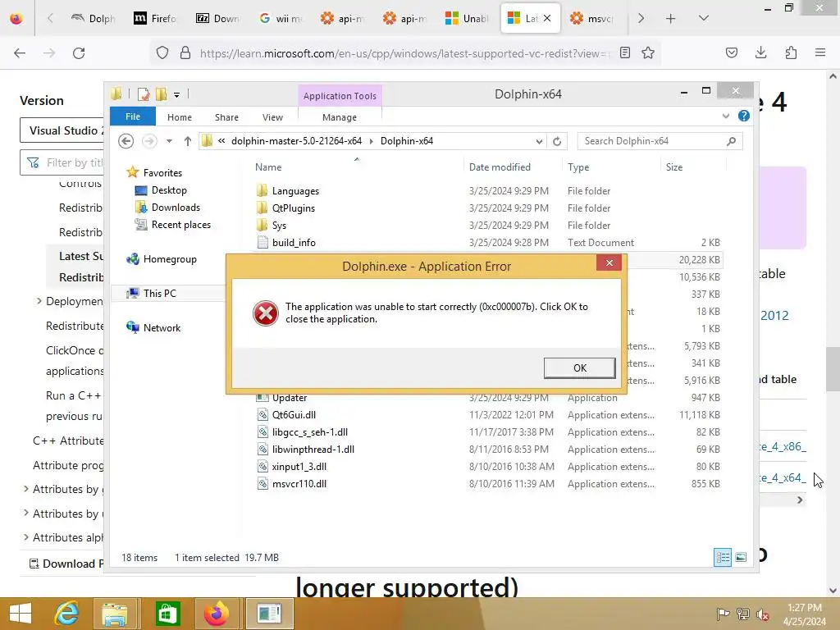
Task: Open Firefox extensions puzzle icon
Action: click(x=791, y=52)
